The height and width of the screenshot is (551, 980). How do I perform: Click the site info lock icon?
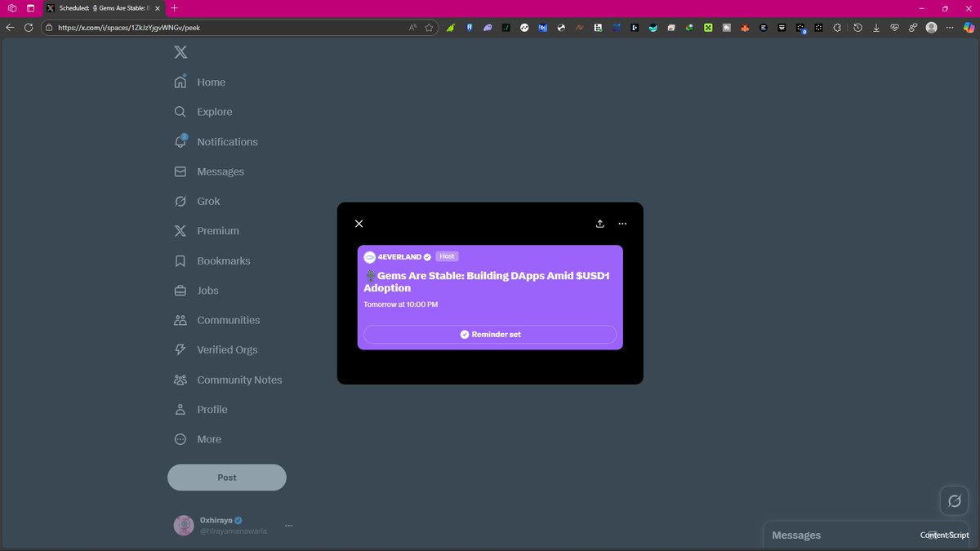click(49, 27)
